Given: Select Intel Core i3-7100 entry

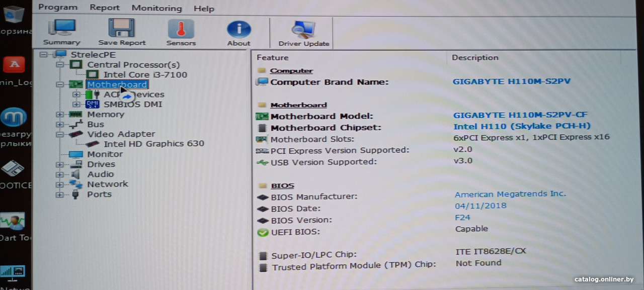Looking at the screenshot, I should pos(145,74).
